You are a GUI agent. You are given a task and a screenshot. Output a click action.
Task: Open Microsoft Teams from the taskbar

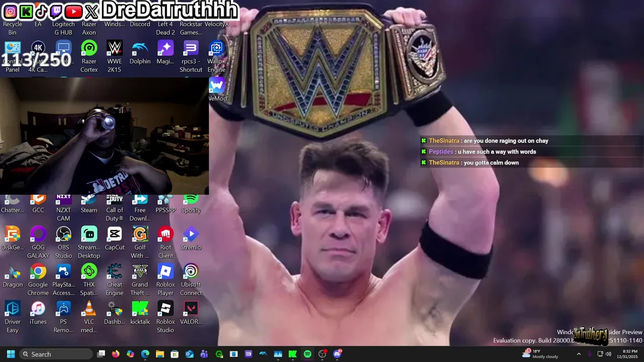(x=204, y=354)
